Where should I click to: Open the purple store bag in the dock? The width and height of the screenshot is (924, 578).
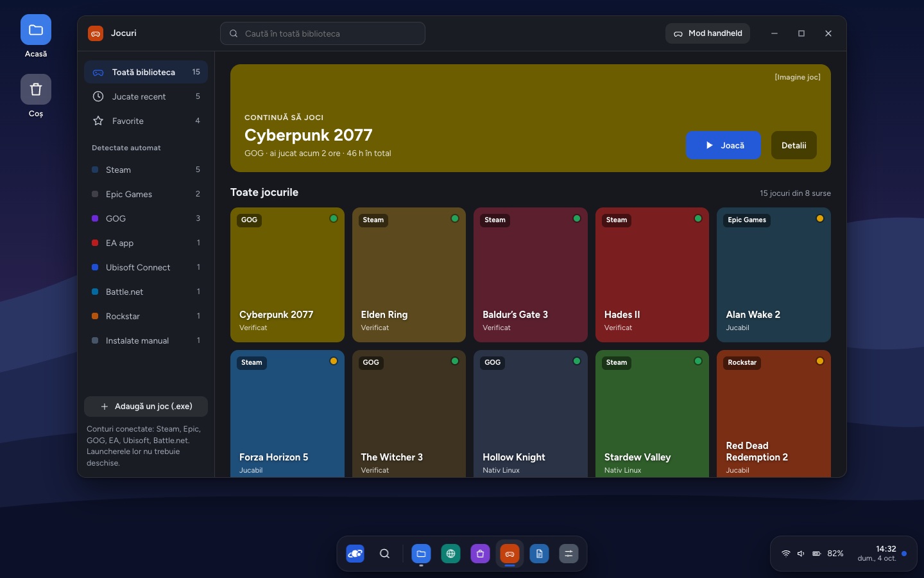tap(481, 554)
